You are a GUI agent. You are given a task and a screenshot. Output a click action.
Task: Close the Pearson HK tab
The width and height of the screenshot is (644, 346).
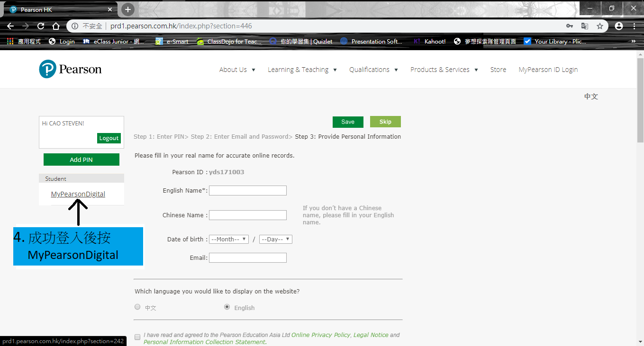pyautogui.click(x=110, y=9)
